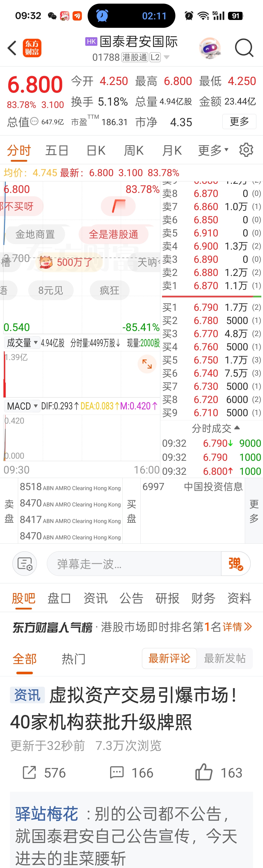263x868 pixels.
Task: Tap the WeChat notification icon
Action: click(52, 16)
